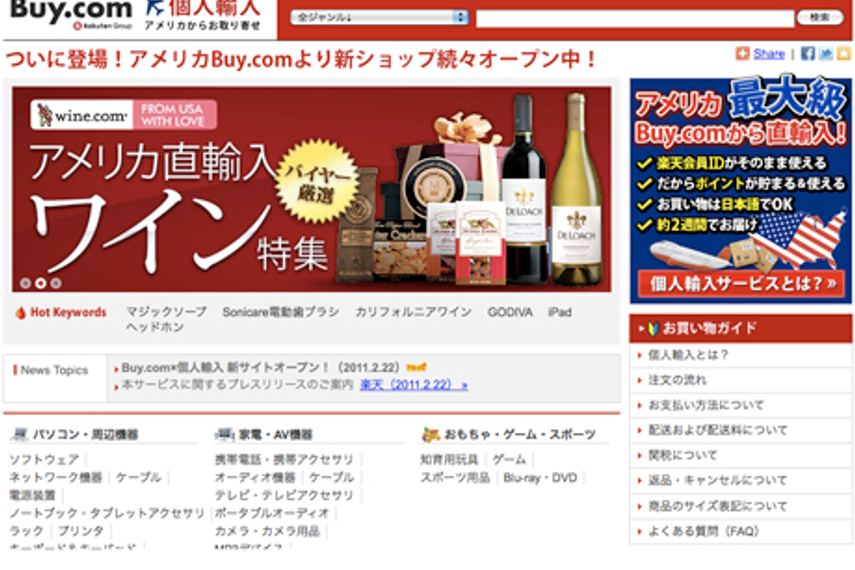
Task: Expand 個人輸入とは？ guide item
Action: point(740,355)
